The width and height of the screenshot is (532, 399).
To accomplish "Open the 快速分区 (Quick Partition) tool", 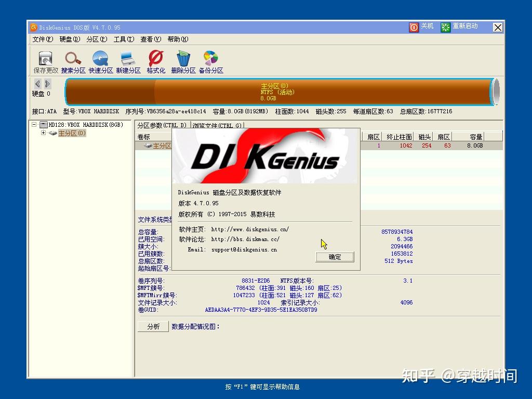I will (100, 61).
